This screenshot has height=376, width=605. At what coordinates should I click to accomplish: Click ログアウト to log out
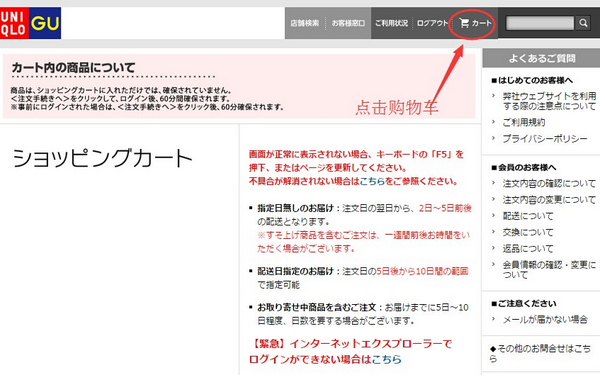click(433, 23)
